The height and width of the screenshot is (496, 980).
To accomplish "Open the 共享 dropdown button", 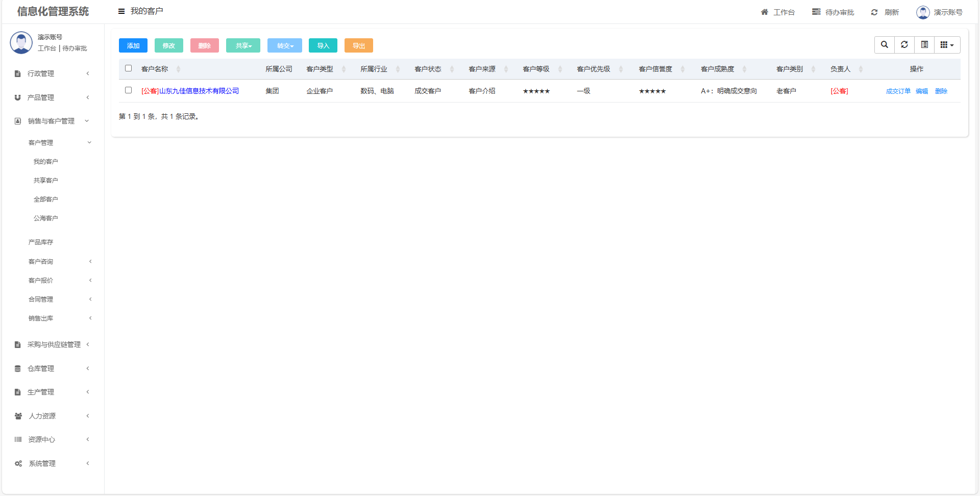I will (x=243, y=46).
